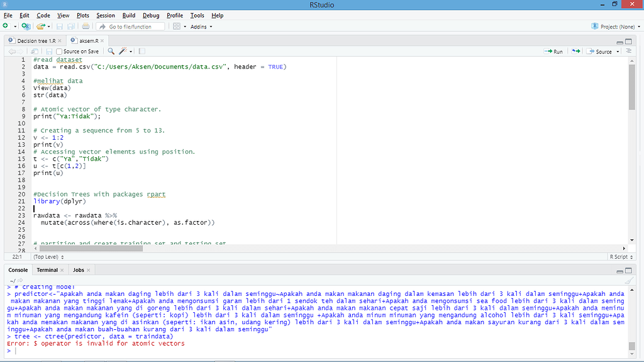Open the Session menu

pos(106,15)
